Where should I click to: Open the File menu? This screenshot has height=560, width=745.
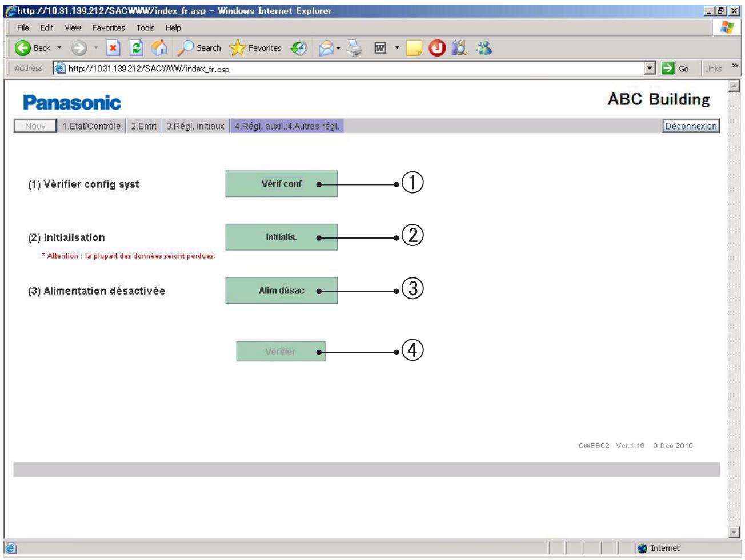(x=23, y=27)
